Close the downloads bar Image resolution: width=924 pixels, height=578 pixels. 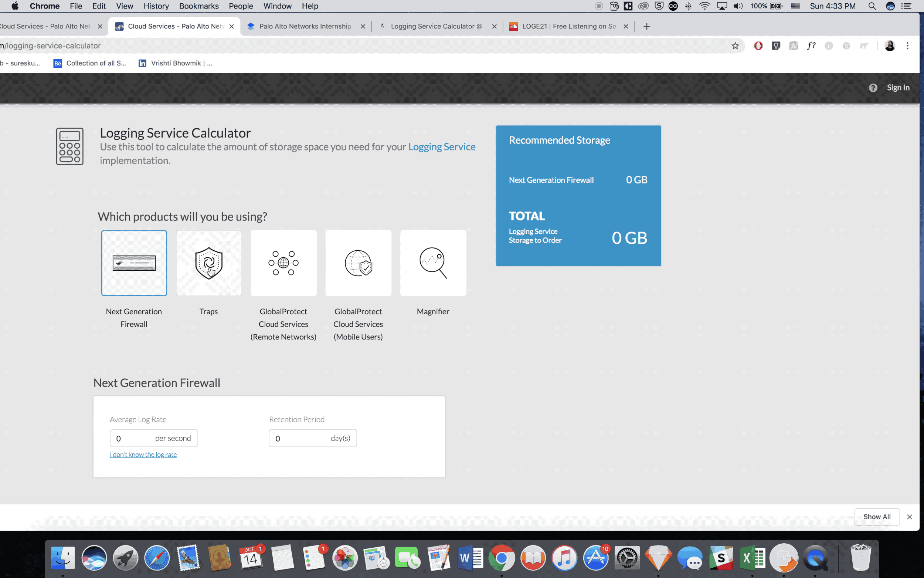[910, 517]
